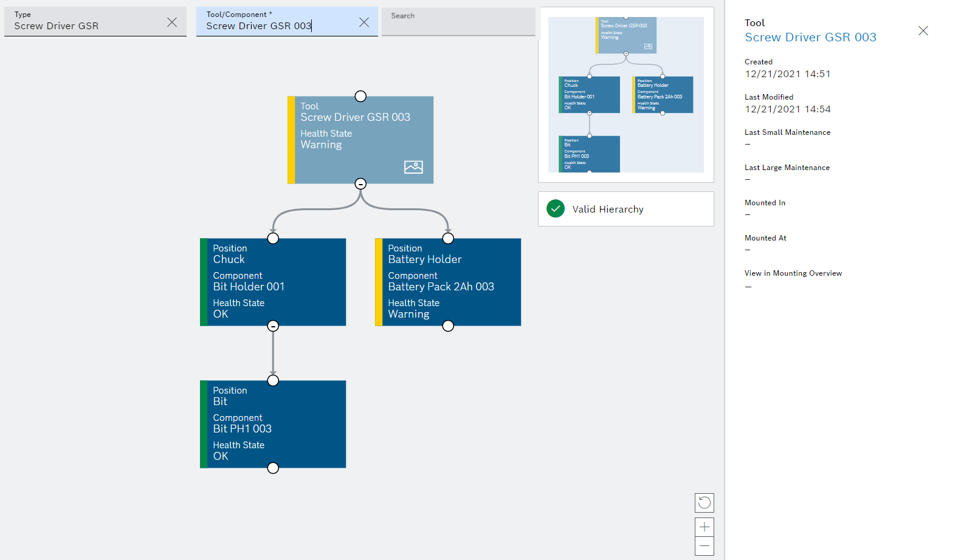961x560 pixels.
Task: Close the Tool details side panel
Action: [x=923, y=31]
